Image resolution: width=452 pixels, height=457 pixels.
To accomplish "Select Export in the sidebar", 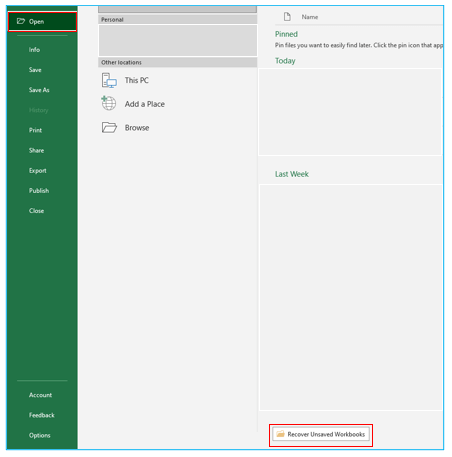I will pos(38,171).
